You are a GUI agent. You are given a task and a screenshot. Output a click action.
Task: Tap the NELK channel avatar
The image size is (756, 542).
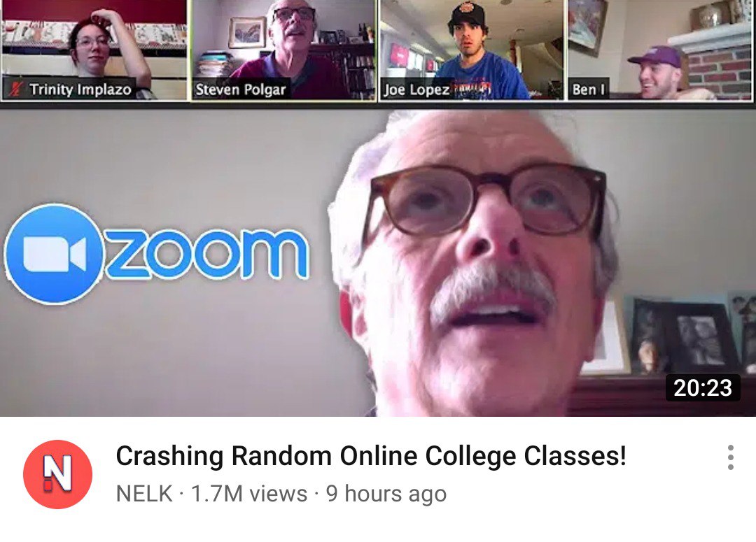point(57,474)
